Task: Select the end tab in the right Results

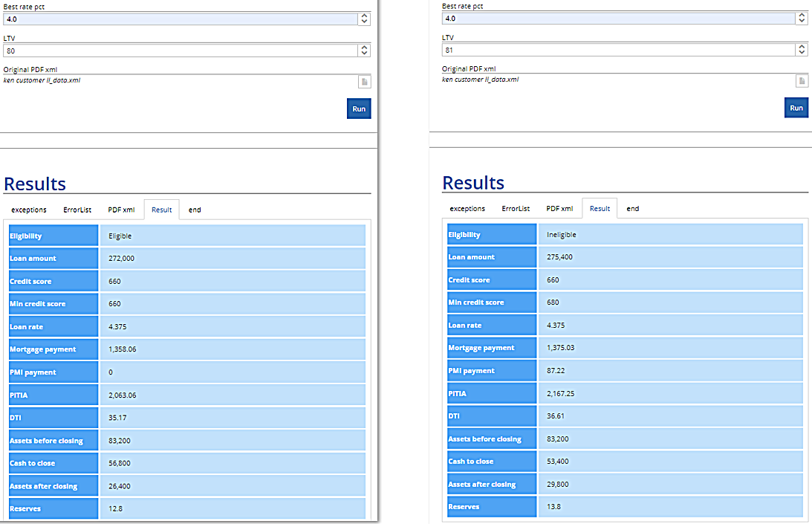Action: 633,209
